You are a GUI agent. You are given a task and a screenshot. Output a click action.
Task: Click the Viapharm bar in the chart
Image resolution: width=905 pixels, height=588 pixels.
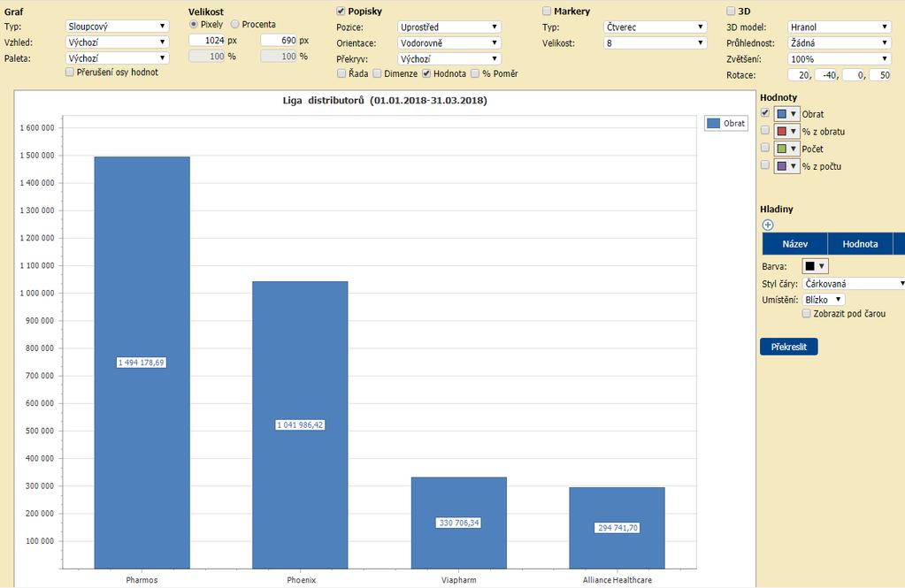pyautogui.click(x=459, y=523)
